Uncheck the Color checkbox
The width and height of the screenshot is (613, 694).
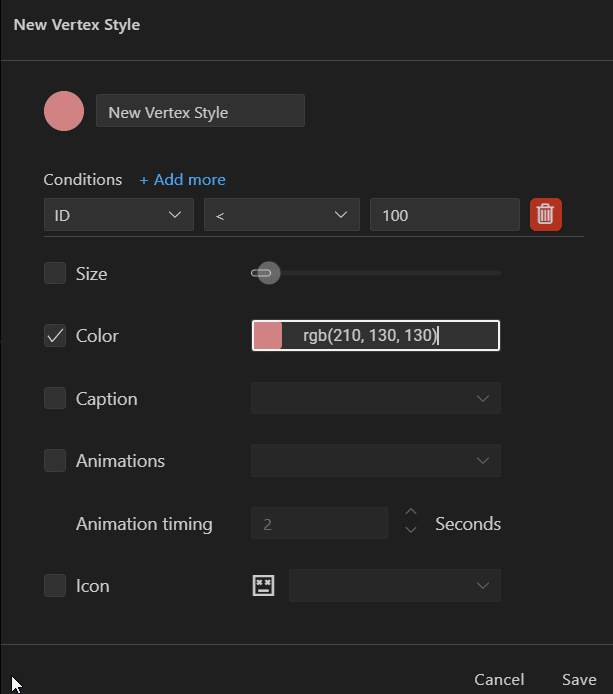point(55,336)
